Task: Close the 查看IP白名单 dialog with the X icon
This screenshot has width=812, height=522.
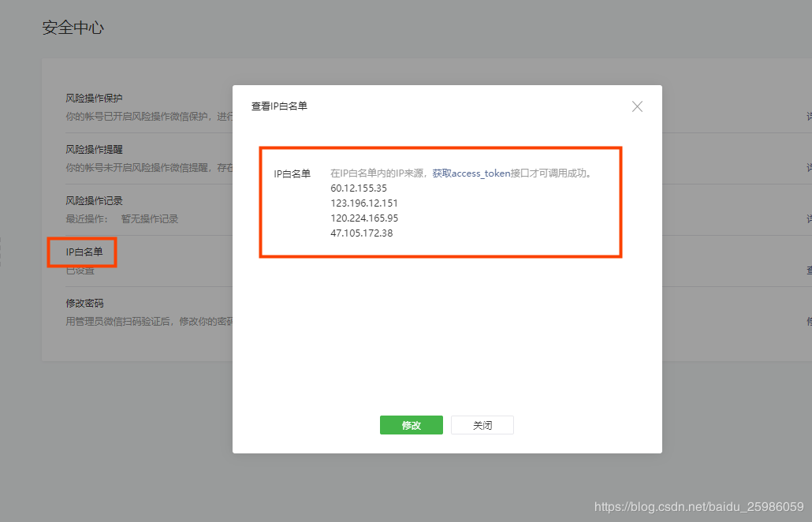Action: click(637, 106)
